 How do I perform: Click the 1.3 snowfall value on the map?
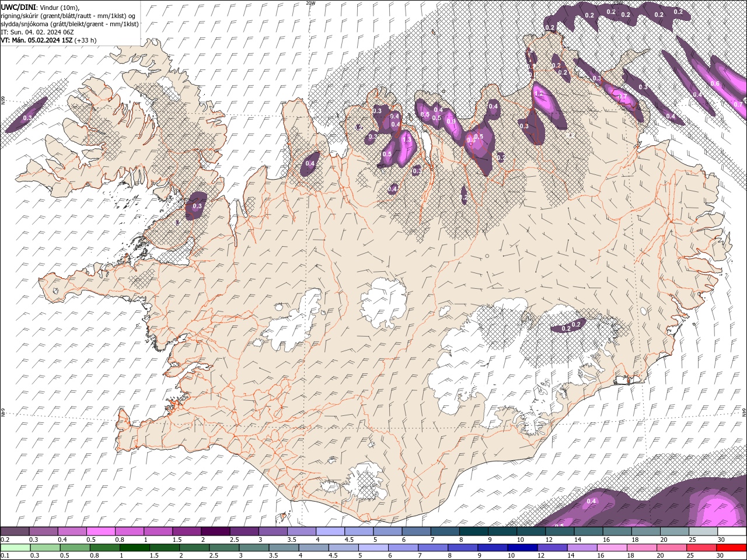[407, 140]
